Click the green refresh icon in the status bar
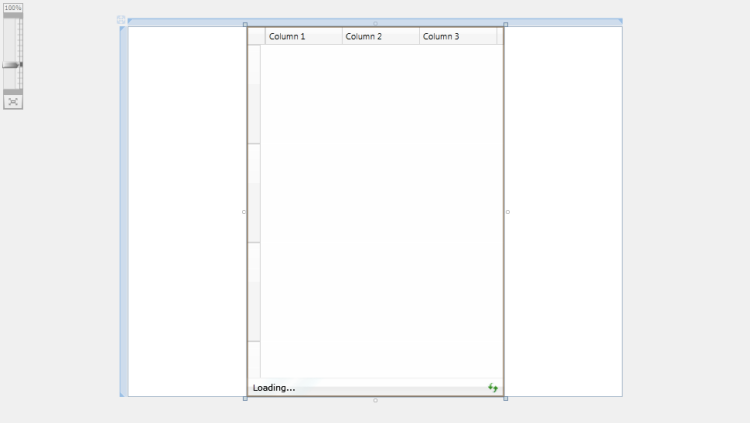 492,388
